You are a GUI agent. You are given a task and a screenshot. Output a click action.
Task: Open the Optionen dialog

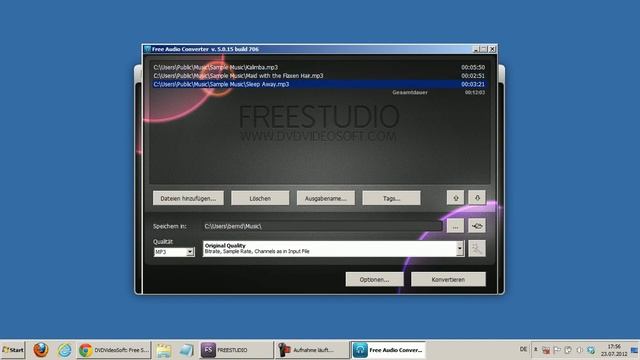[374, 280]
